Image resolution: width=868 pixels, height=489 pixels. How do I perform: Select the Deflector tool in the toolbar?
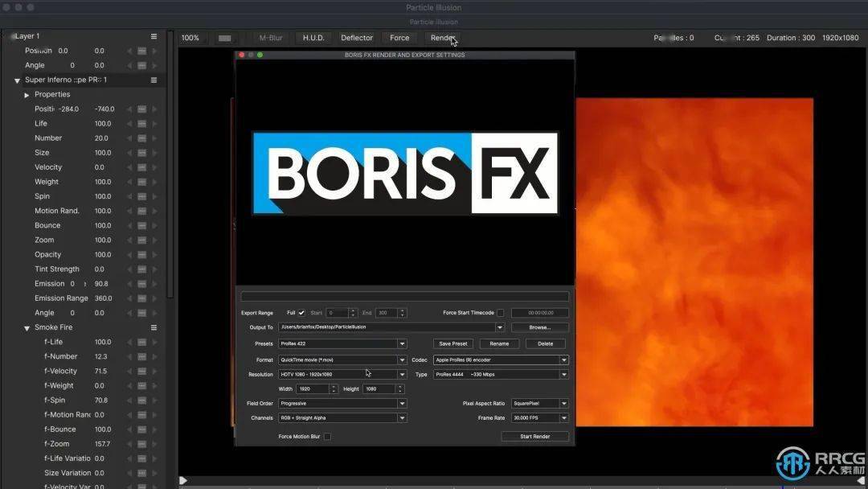pyautogui.click(x=356, y=37)
